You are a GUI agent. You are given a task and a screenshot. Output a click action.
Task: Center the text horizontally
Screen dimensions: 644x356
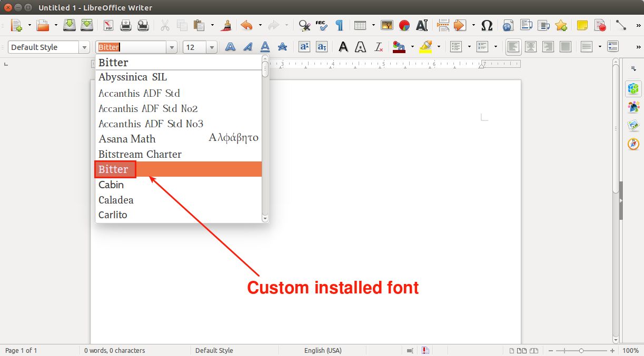(x=531, y=47)
